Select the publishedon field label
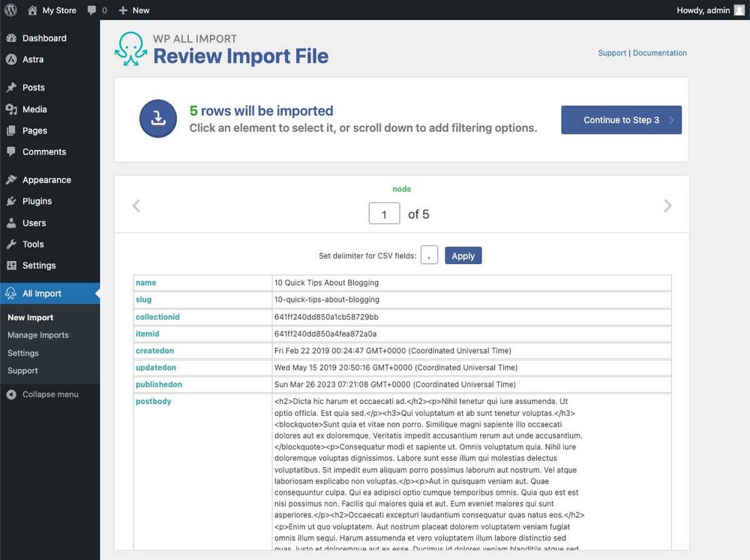 (159, 385)
